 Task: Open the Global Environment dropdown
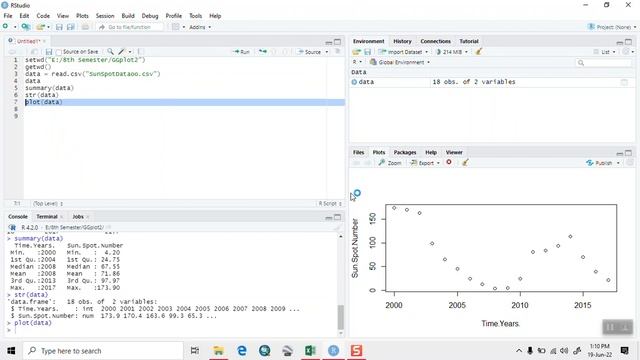click(x=400, y=62)
